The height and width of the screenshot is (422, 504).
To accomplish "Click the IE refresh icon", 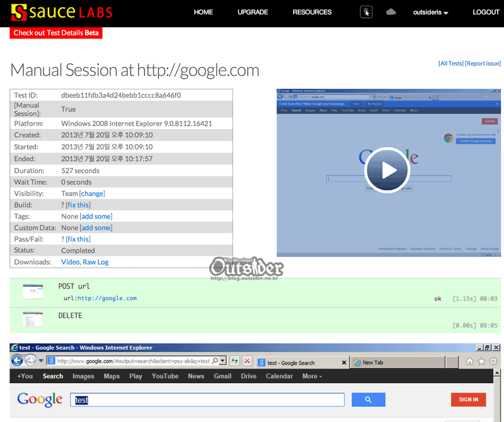I will click(x=234, y=361).
